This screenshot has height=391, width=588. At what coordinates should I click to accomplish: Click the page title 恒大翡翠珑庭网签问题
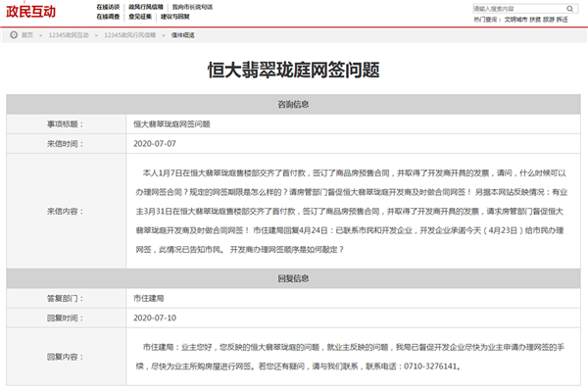point(294,71)
